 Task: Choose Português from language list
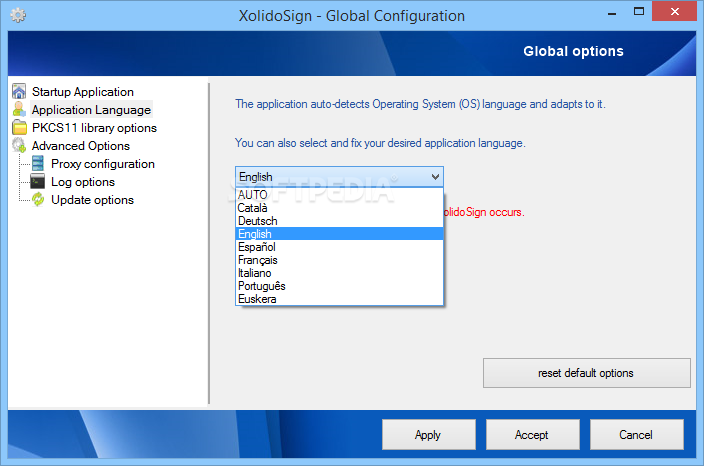click(x=339, y=286)
